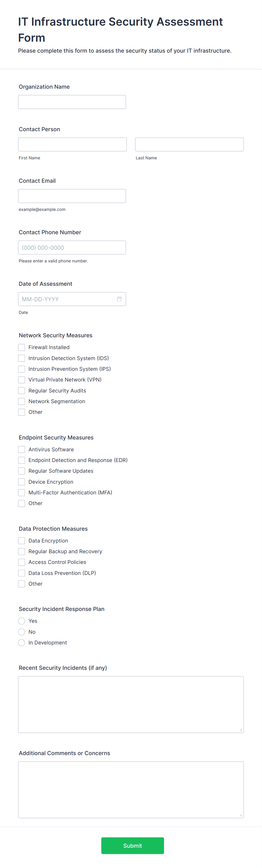Open the calendar icon in Date field
The image size is (262, 868).
(119, 299)
